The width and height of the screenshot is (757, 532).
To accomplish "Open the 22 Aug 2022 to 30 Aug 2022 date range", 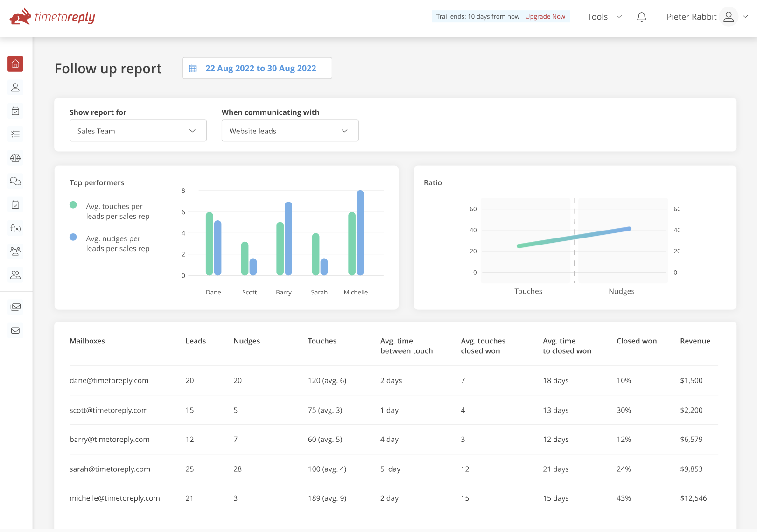I will coord(257,68).
